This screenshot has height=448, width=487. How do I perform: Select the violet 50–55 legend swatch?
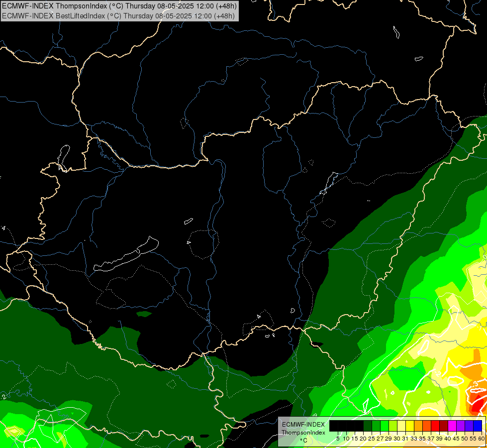pyautogui.click(x=469, y=426)
